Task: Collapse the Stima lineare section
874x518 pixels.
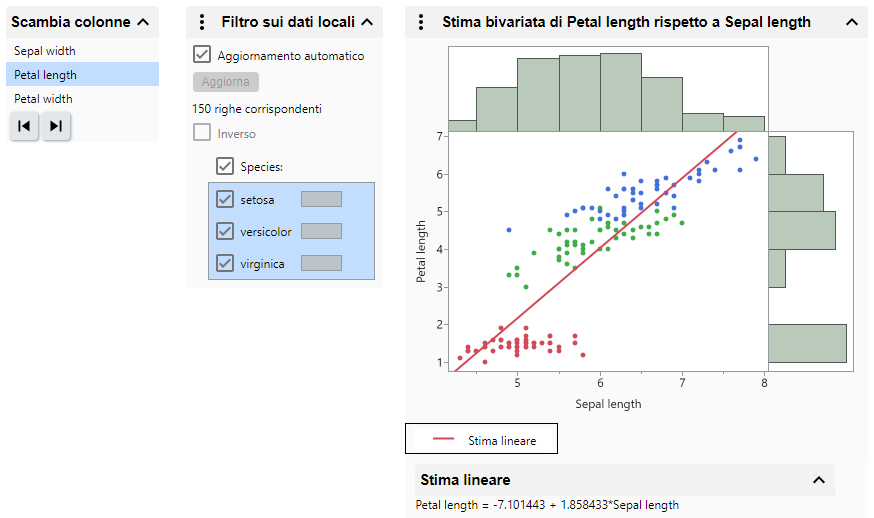Action: (818, 480)
